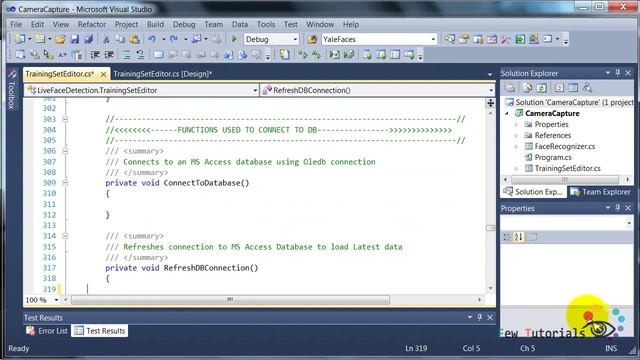Click the Properties Window toolbar icon
The image size is (640, 360).
(464, 39)
